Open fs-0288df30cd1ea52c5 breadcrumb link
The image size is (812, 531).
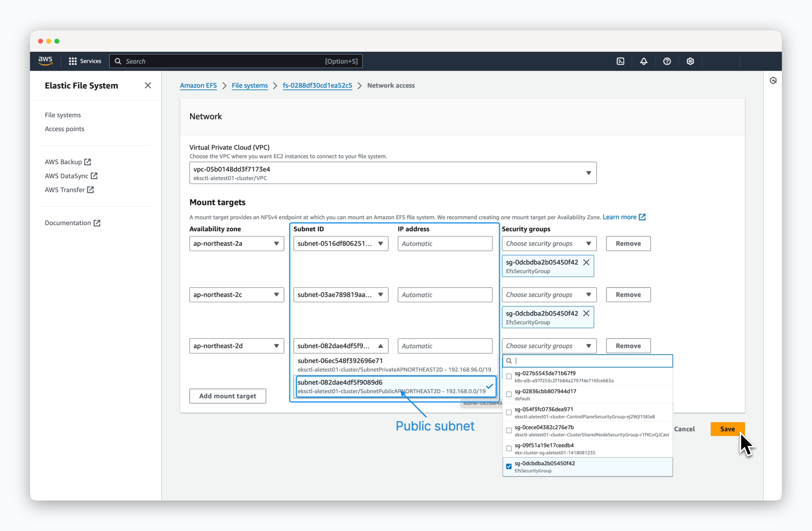click(x=317, y=85)
